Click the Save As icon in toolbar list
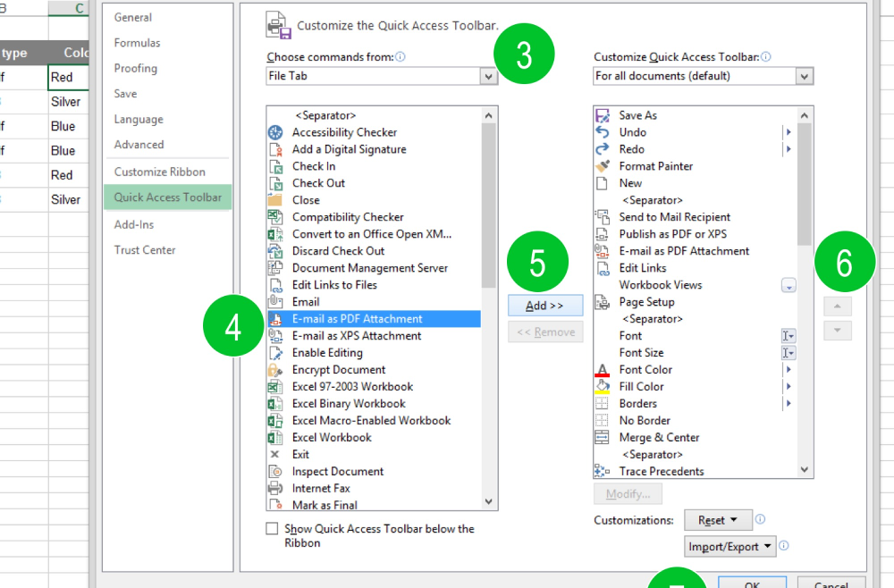 [x=602, y=115]
